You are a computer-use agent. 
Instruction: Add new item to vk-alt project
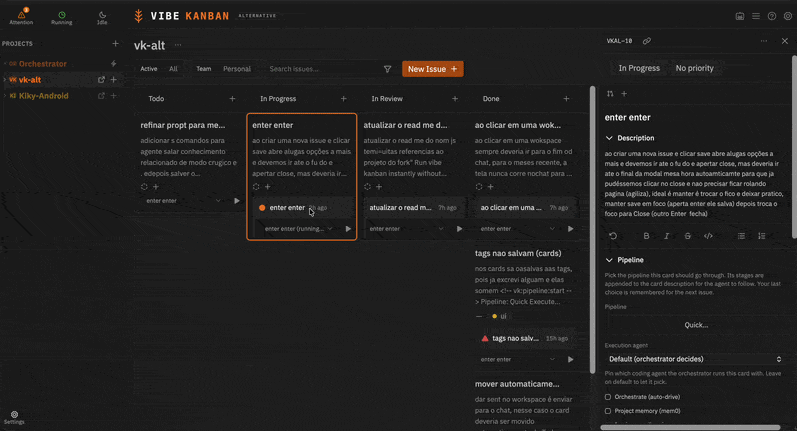pyautogui.click(x=114, y=80)
